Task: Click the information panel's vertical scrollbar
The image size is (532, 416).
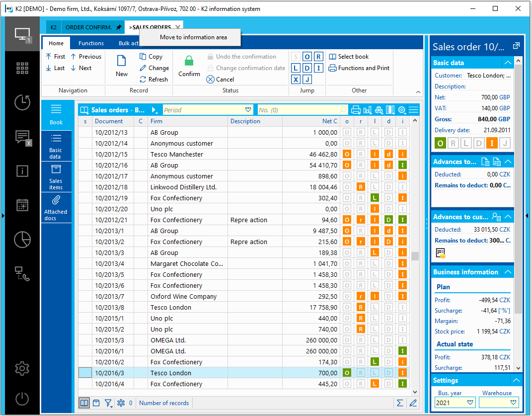Action: [518, 189]
